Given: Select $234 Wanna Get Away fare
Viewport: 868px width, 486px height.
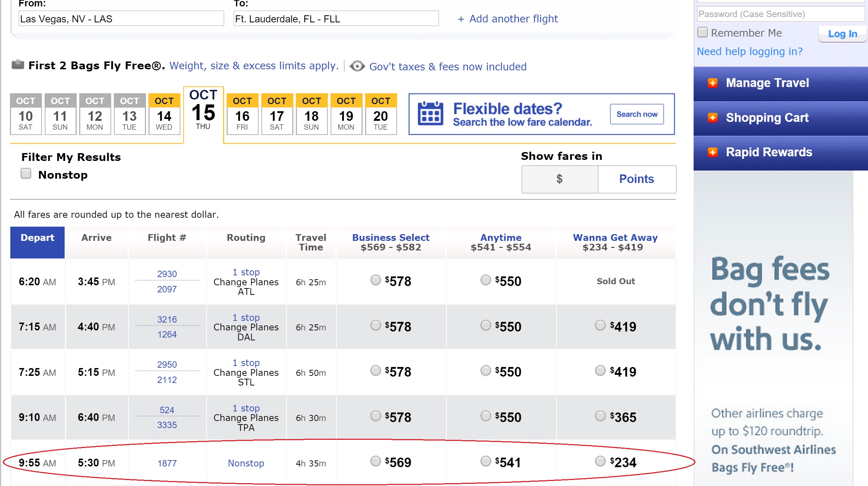Looking at the screenshot, I should pyautogui.click(x=600, y=461).
